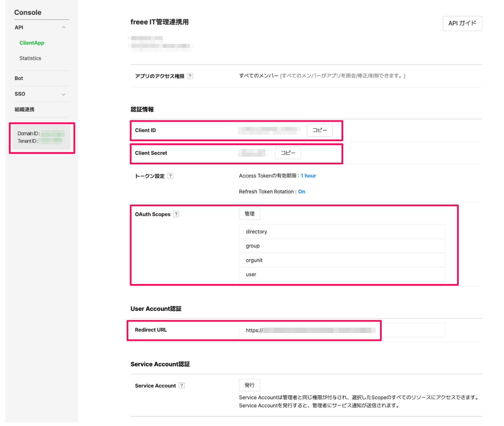504x426 pixels.
Task: Click the Tenant ID label
Action: click(x=28, y=141)
